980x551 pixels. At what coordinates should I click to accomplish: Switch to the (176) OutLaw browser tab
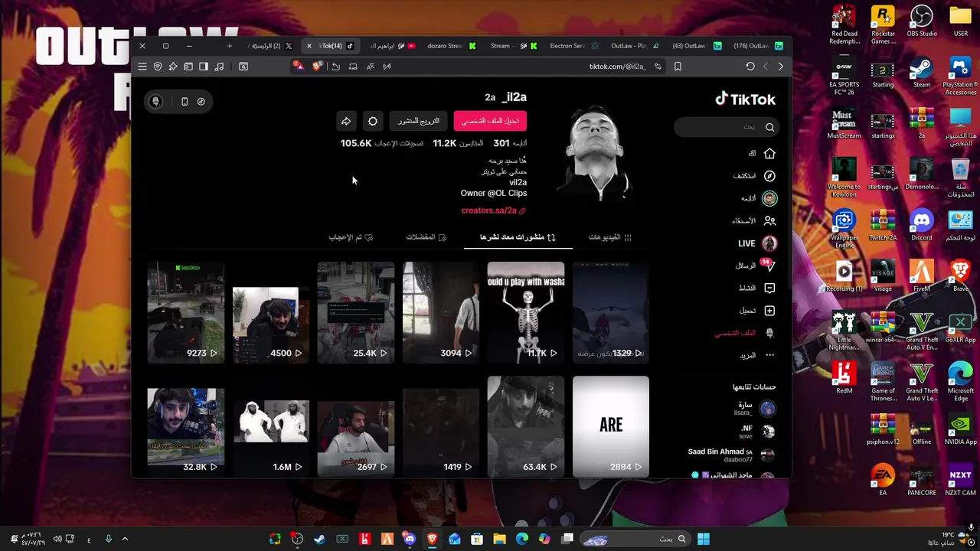coord(758,46)
